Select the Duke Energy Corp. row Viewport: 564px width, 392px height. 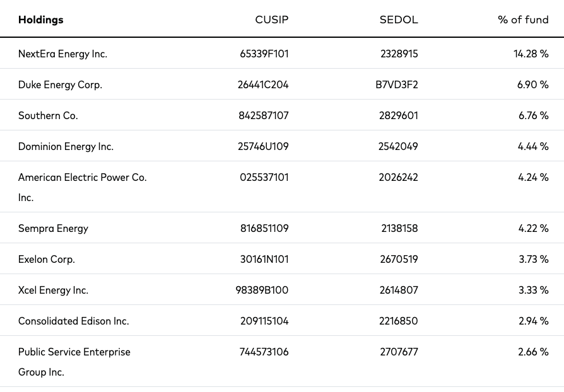coord(282,84)
